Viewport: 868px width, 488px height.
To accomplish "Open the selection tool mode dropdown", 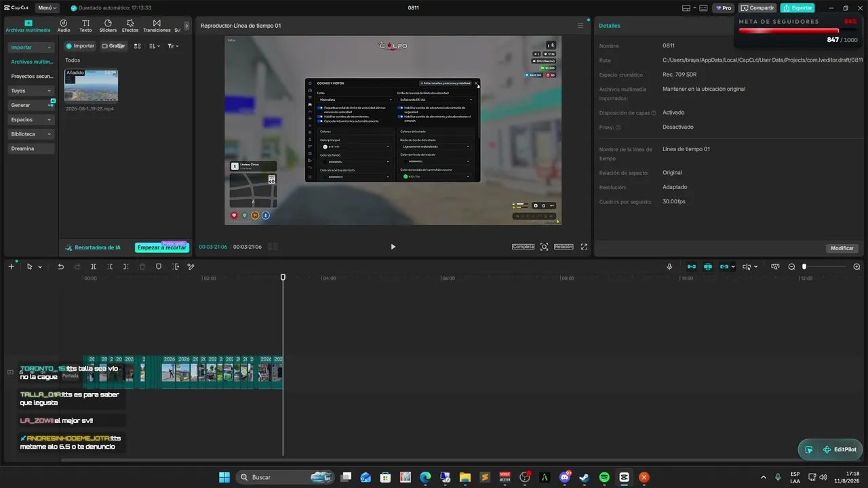I will click(x=40, y=267).
